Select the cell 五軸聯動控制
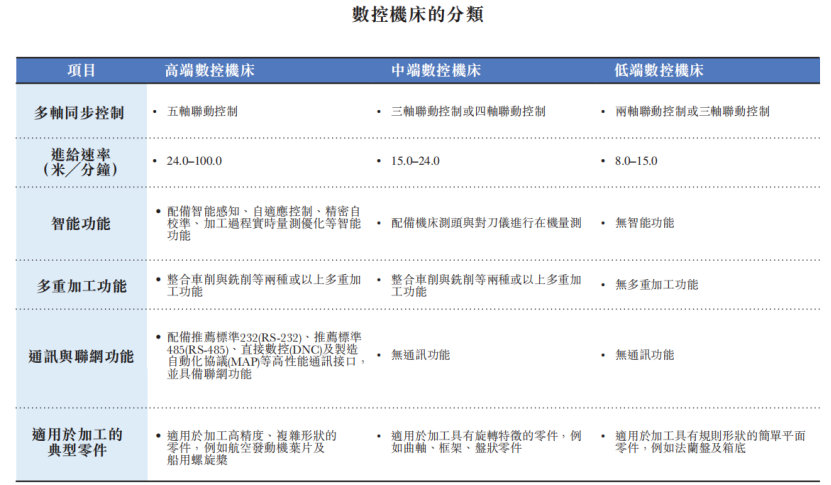This screenshot has height=485, width=831. pyautogui.click(x=202, y=111)
